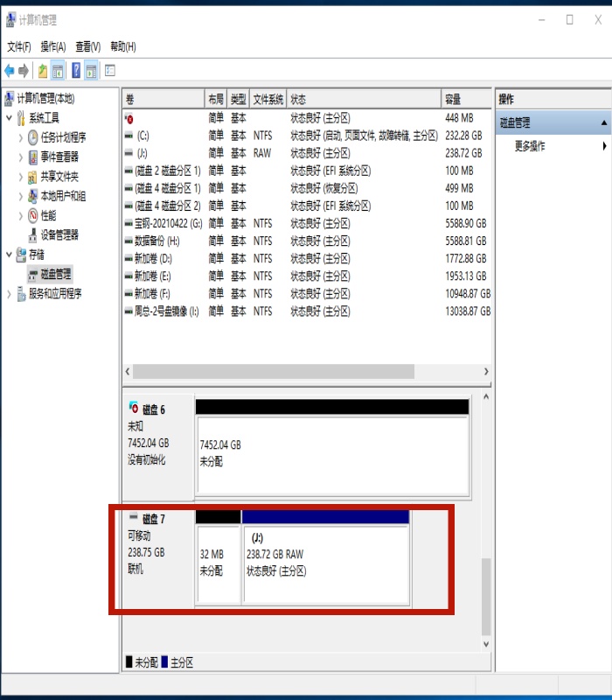The height and width of the screenshot is (700, 612).
Task: Expand the Shared Folders tree node
Action: click(20, 178)
